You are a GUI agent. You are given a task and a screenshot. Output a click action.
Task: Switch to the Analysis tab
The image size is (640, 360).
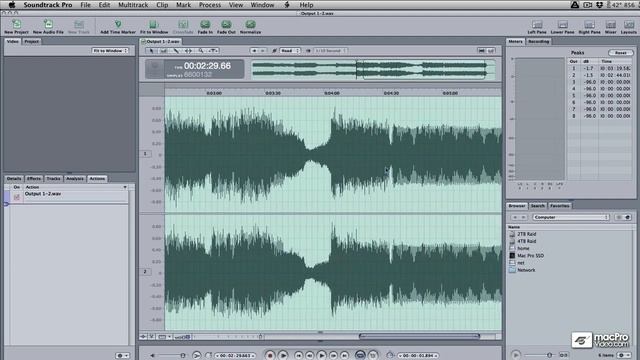pos(75,178)
